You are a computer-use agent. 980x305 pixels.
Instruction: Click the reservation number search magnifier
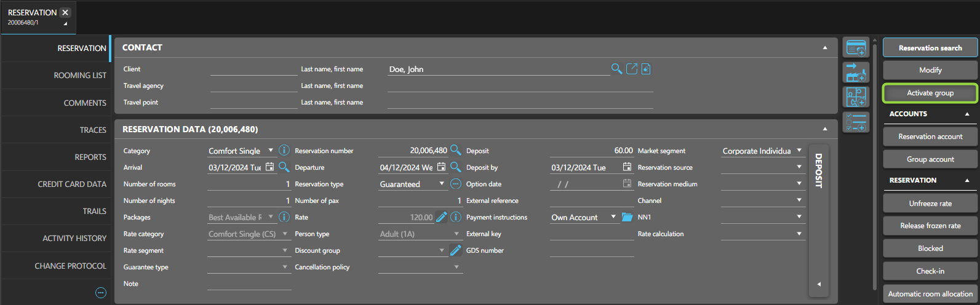click(455, 150)
